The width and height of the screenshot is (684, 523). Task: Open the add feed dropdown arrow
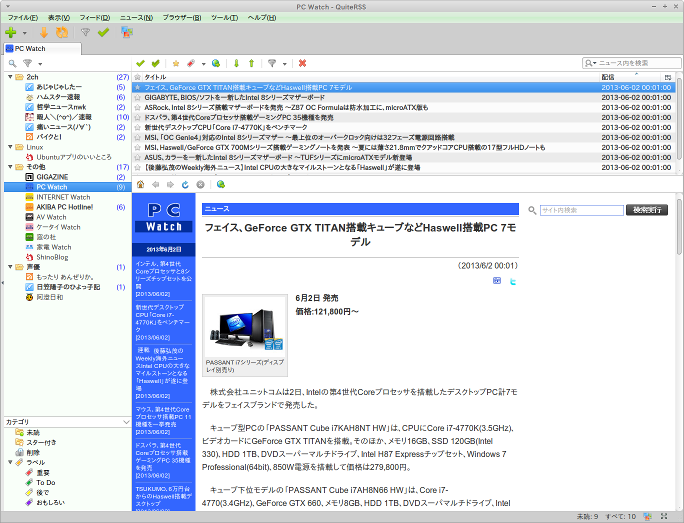[x=24, y=33]
